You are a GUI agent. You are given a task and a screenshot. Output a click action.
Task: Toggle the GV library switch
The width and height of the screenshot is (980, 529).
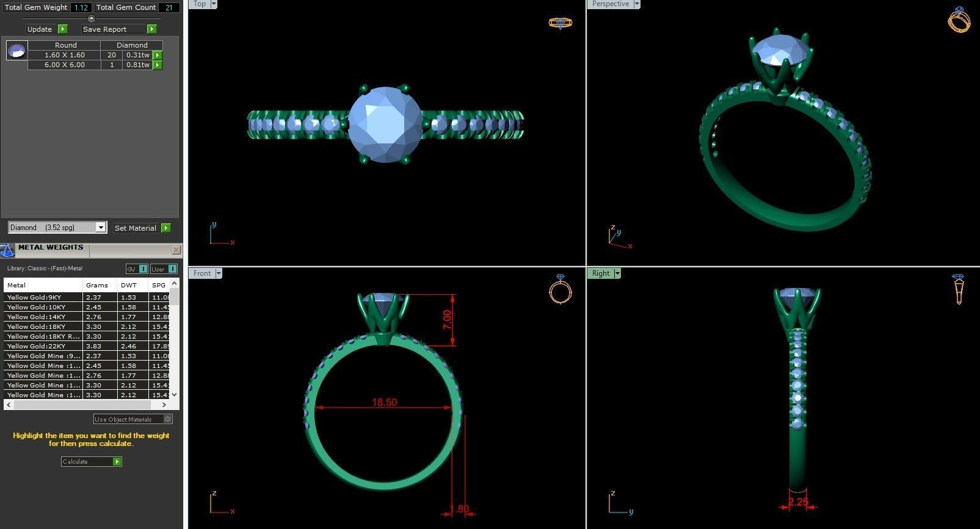point(137,269)
